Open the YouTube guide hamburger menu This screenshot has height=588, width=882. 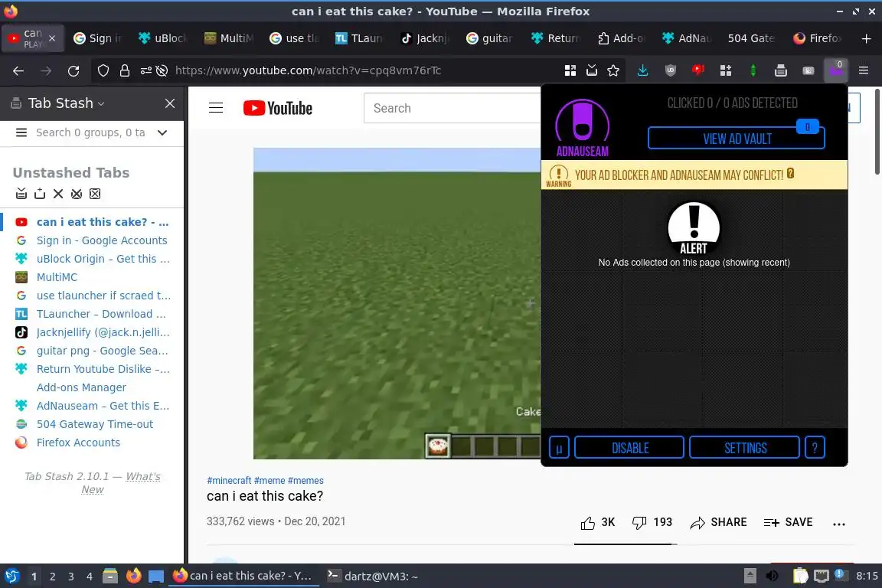pyautogui.click(x=216, y=108)
